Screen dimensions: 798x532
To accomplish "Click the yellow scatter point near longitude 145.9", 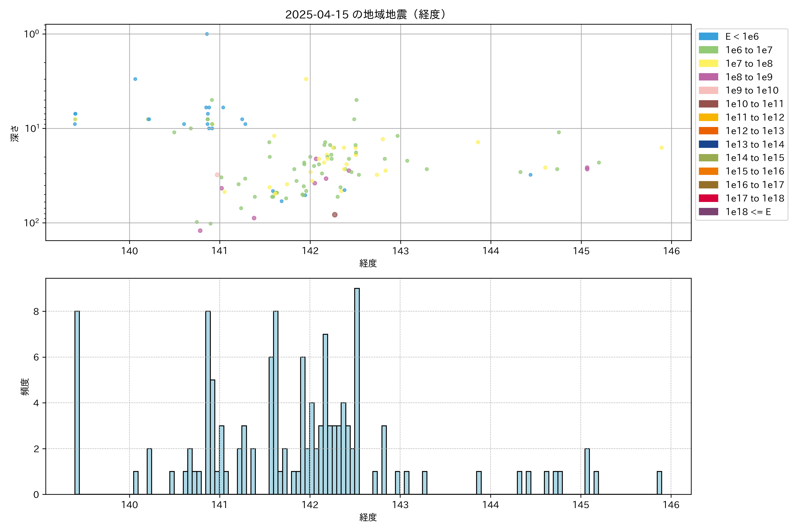I will [662, 148].
